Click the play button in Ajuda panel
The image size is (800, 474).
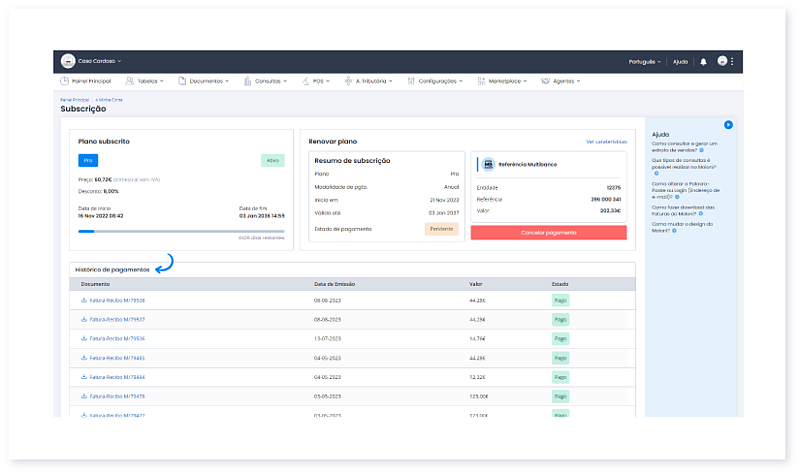pyautogui.click(x=728, y=125)
